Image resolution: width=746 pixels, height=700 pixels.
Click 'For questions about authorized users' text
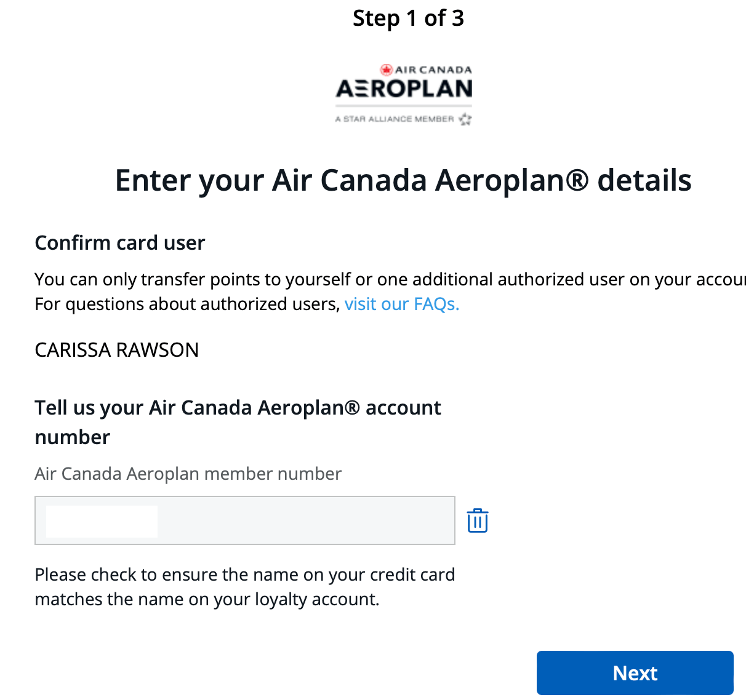click(x=188, y=304)
